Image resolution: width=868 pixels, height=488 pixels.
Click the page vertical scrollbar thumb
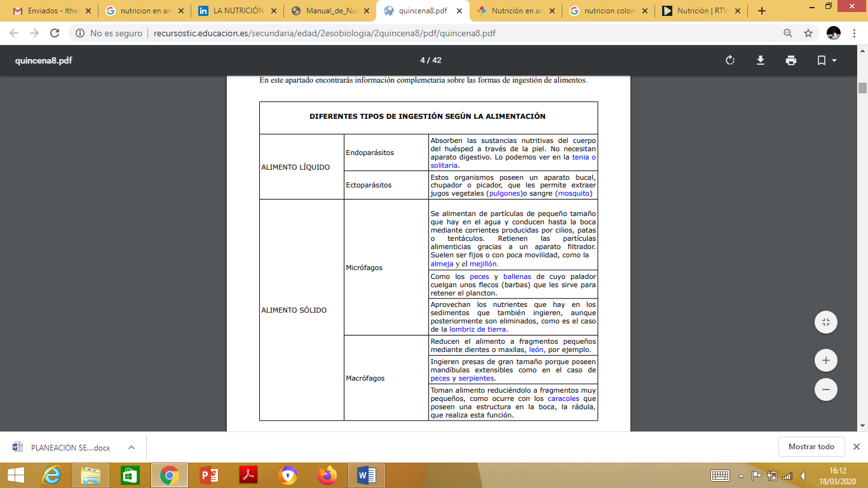[x=862, y=88]
